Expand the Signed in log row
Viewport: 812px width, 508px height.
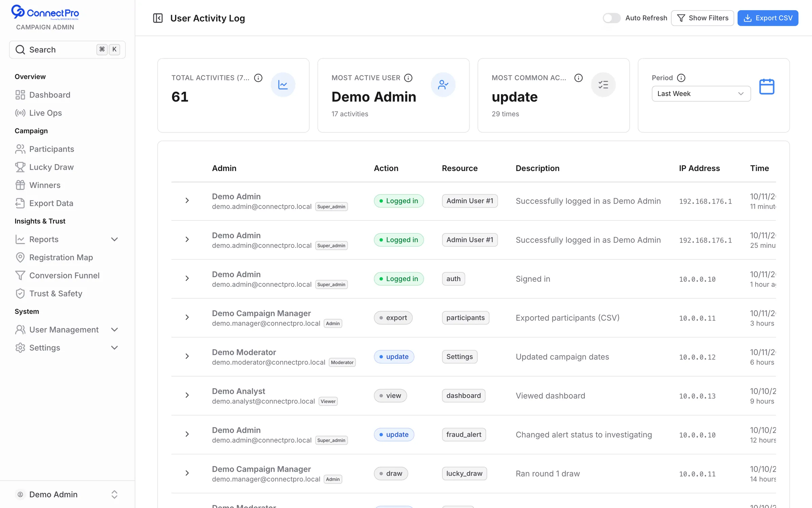click(x=187, y=278)
